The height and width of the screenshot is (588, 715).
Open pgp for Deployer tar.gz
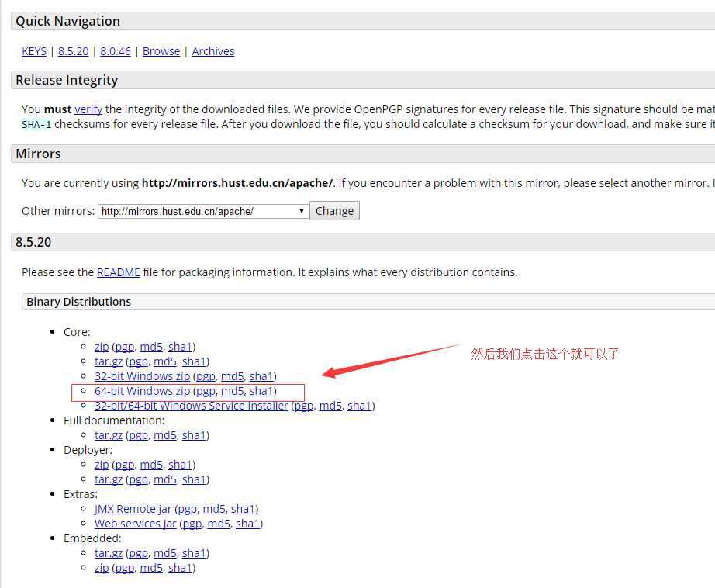coord(139,479)
